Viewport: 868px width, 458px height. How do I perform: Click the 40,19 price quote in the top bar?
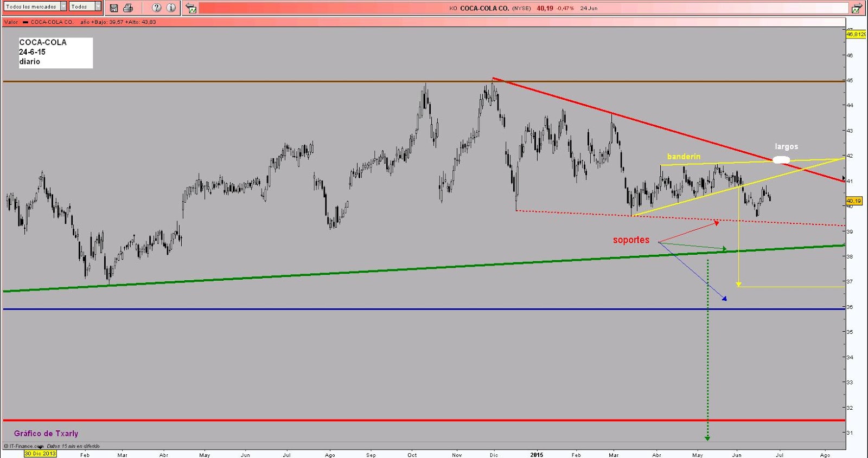(x=545, y=8)
